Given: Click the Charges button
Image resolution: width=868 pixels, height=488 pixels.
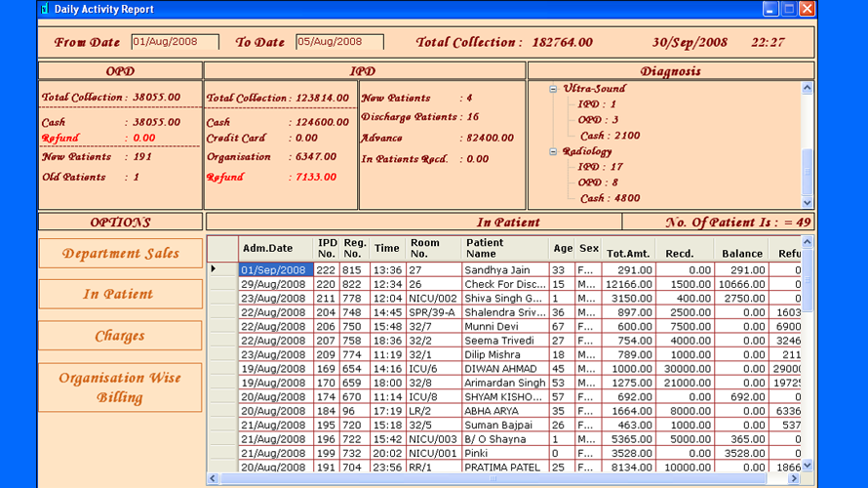Looking at the screenshot, I should tap(121, 336).
